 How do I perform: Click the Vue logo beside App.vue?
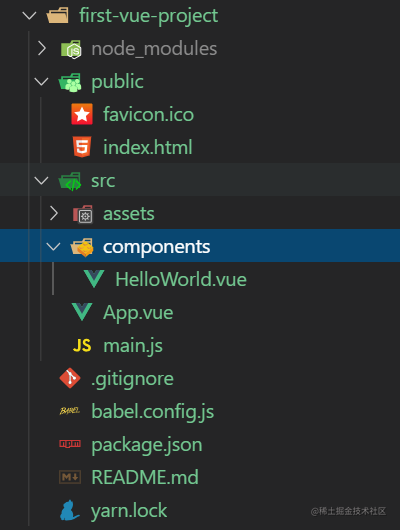pyautogui.click(x=82, y=312)
